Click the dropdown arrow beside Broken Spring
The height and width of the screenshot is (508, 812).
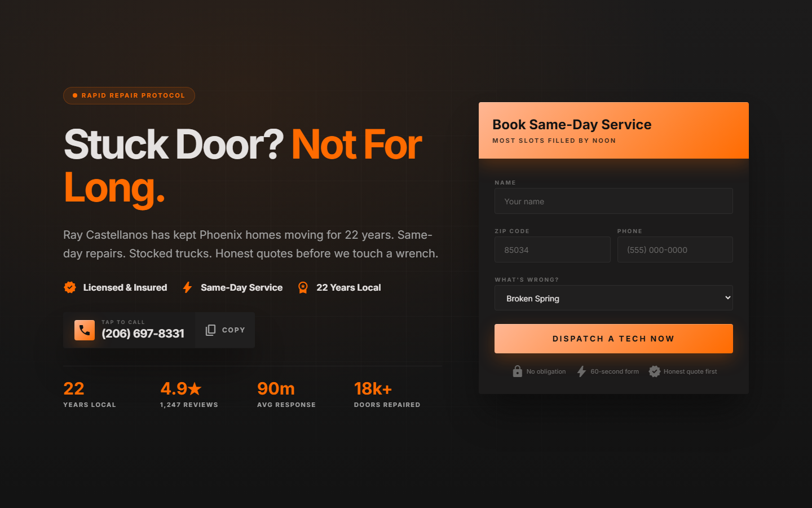click(727, 298)
